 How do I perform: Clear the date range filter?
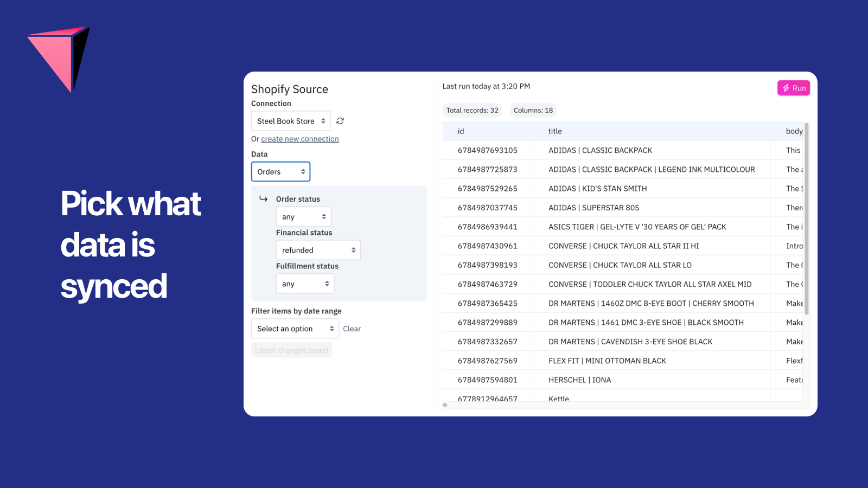(352, 329)
